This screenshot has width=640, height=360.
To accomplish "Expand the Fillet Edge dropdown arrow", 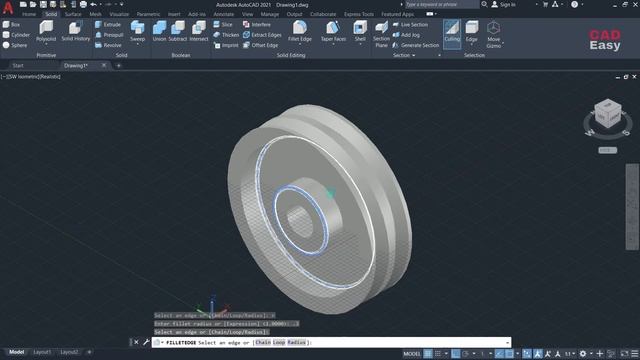I will point(300,44).
